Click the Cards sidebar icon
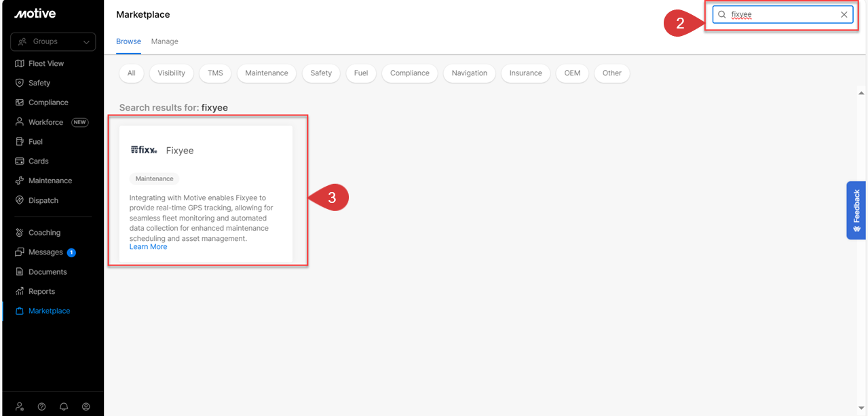Image resolution: width=868 pixels, height=416 pixels. pos(20,161)
